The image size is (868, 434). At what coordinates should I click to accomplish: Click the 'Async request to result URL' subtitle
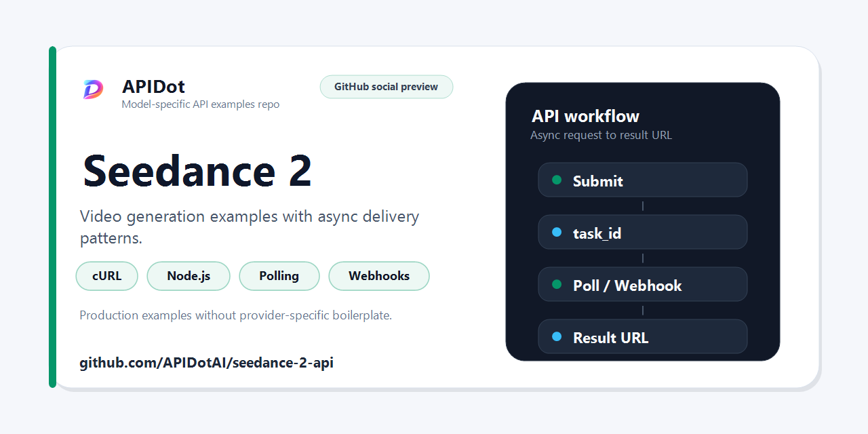[x=601, y=135]
